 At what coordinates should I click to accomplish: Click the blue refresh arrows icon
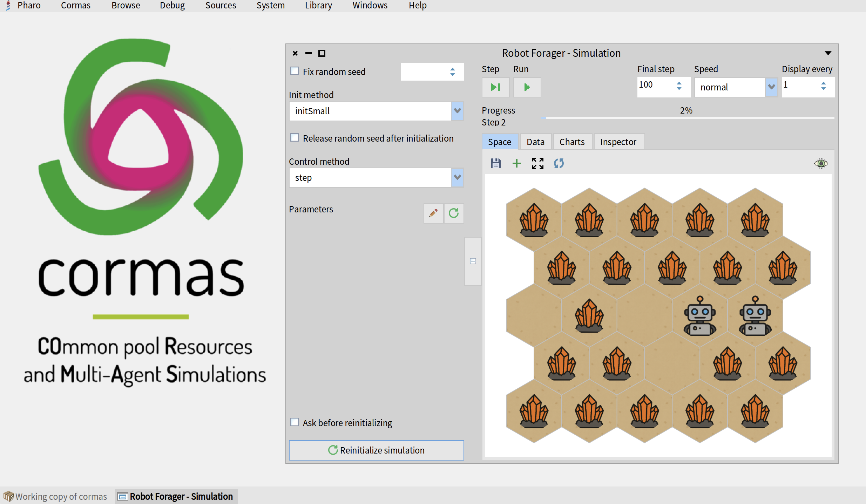point(559,163)
